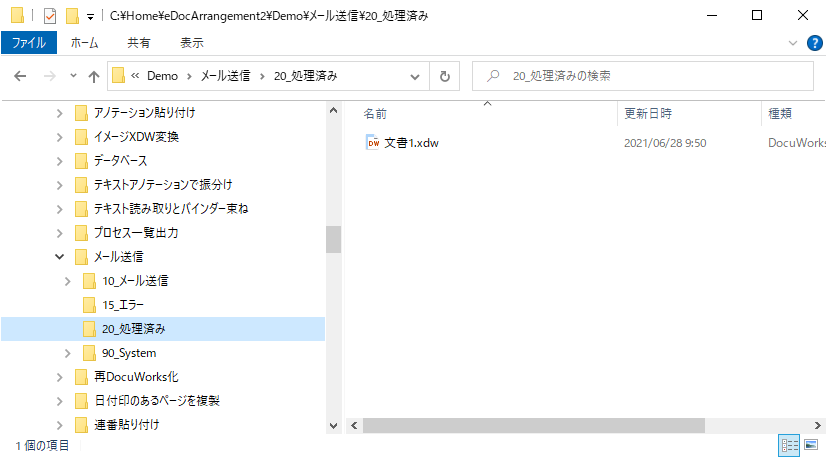
Task: Expand テキストアノテーションで振分け folder
Action: tap(60, 185)
